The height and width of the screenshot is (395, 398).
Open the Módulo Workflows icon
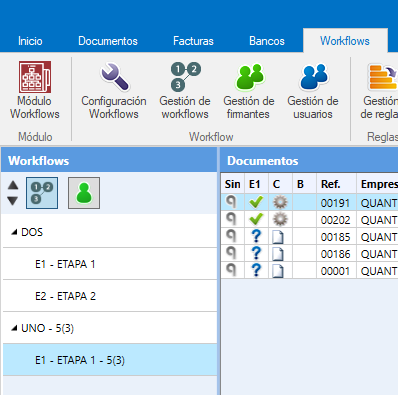(x=35, y=77)
